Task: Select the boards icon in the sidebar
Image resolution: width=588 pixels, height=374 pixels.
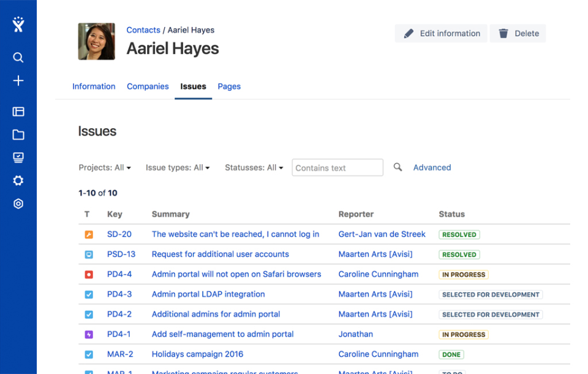Action: click(18, 112)
